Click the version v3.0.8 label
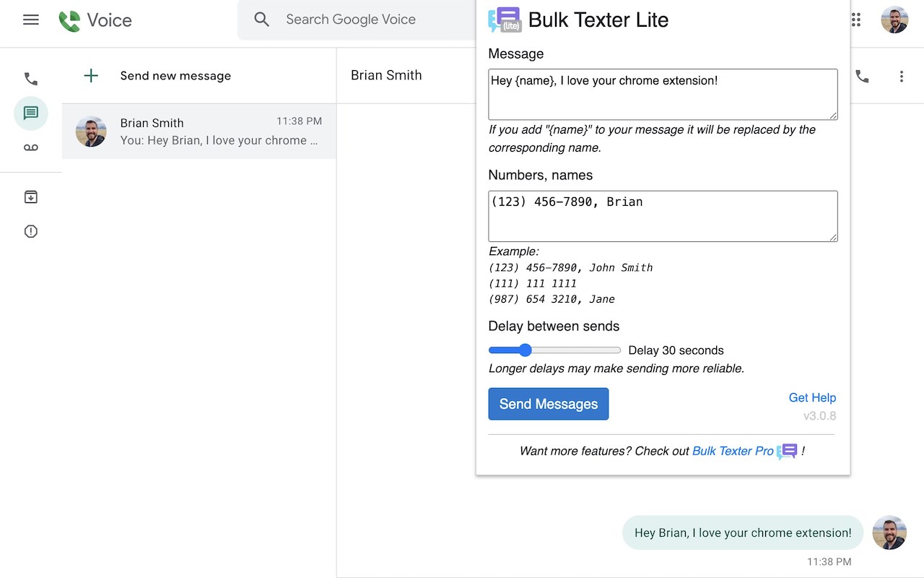 (x=819, y=416)
